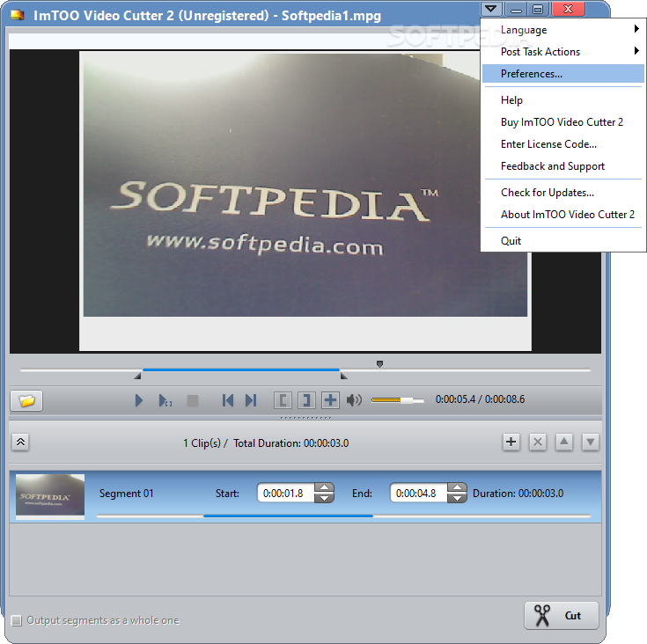Open a video file with the folder icon
Image resolution: width=647 pixels, height=644 pixels.
[26, 400]
